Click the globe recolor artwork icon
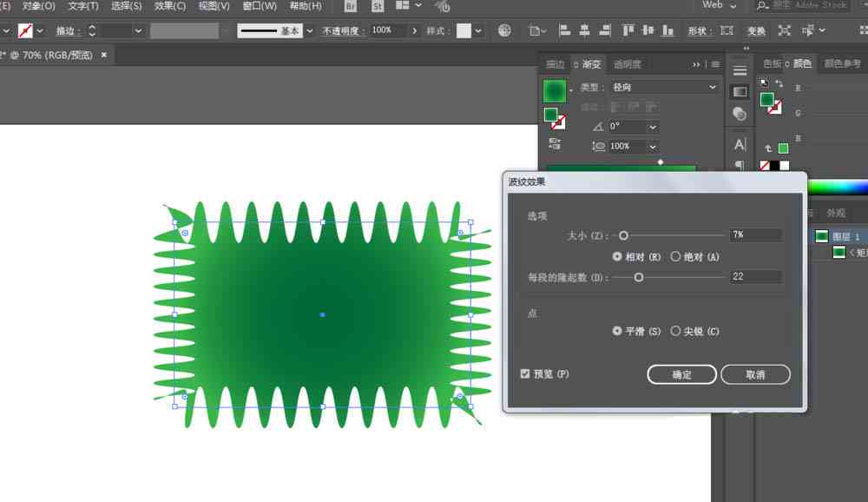This screenshot has height=502, width=868. (x=504, y=30)
